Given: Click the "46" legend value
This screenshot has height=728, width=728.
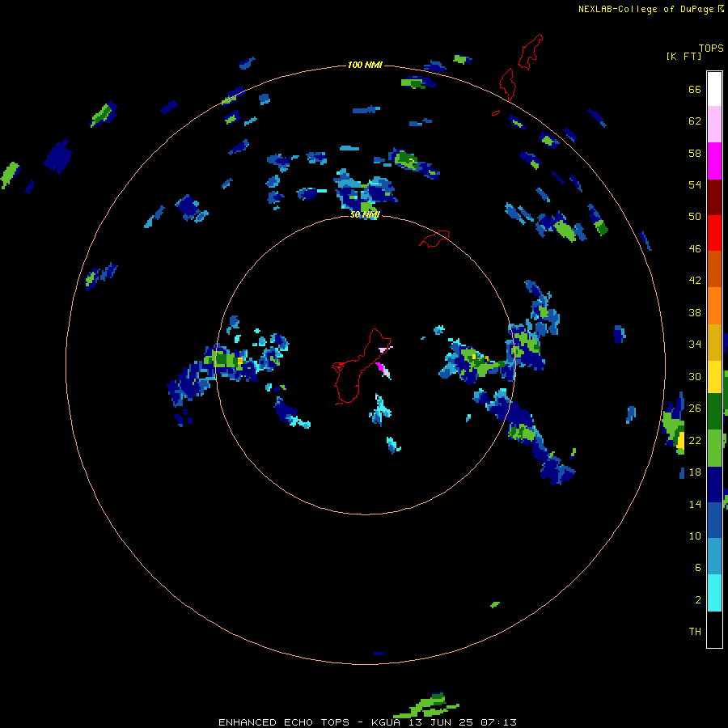Looking at the screenshot, I should click(x=695, y=249).
